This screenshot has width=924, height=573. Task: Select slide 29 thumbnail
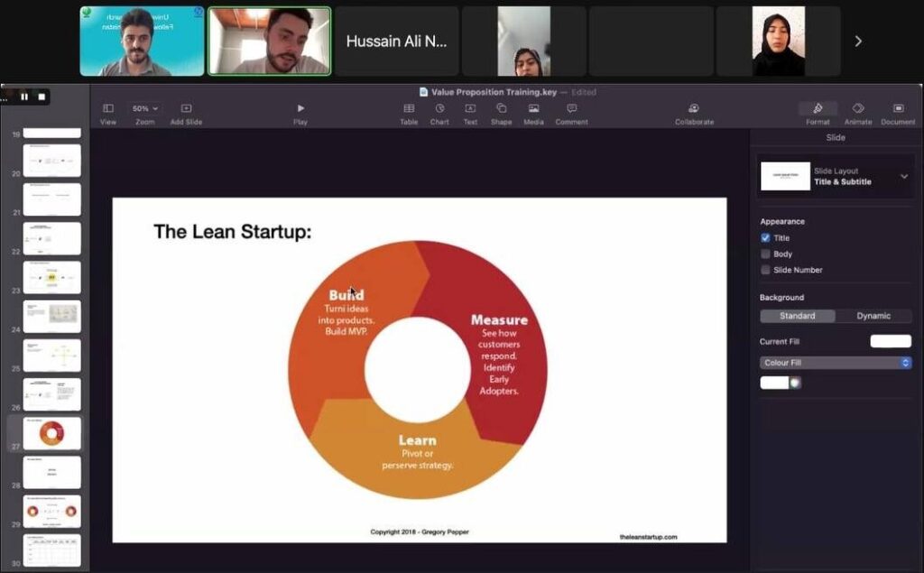pyautogui.click(x=51, y=511)
